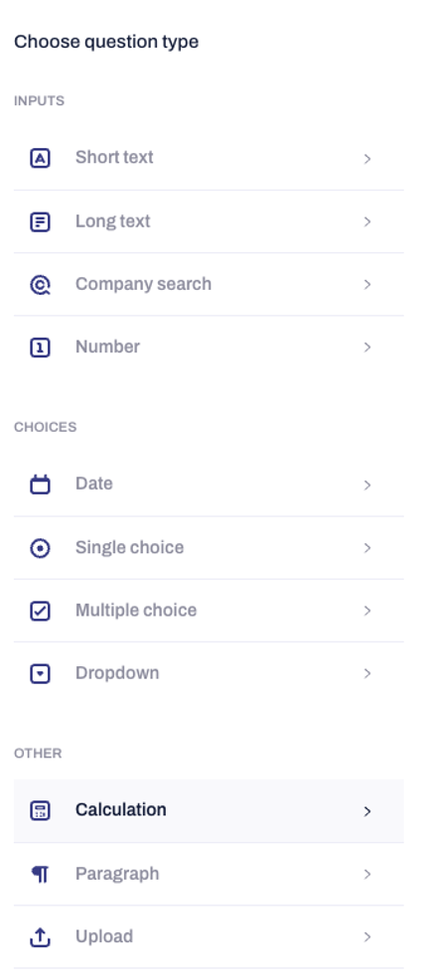Choose the Date question type

(x=209, y=485)
